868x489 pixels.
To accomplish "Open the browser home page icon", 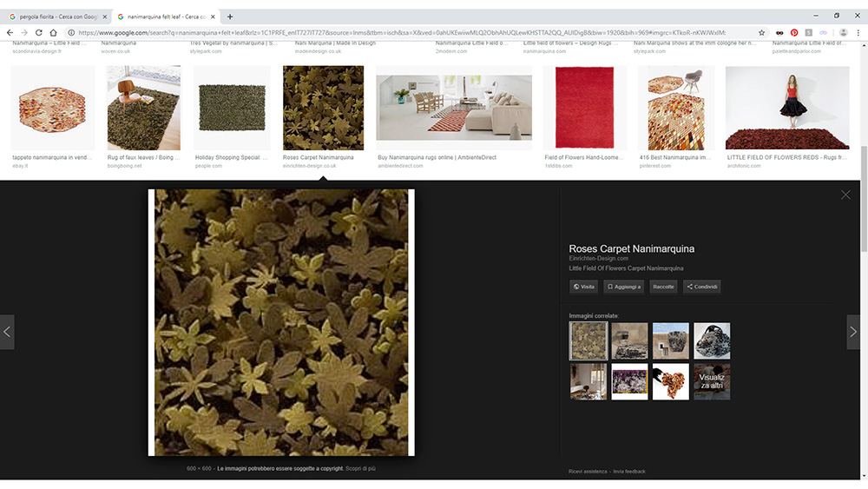I will tap(53, 33).
